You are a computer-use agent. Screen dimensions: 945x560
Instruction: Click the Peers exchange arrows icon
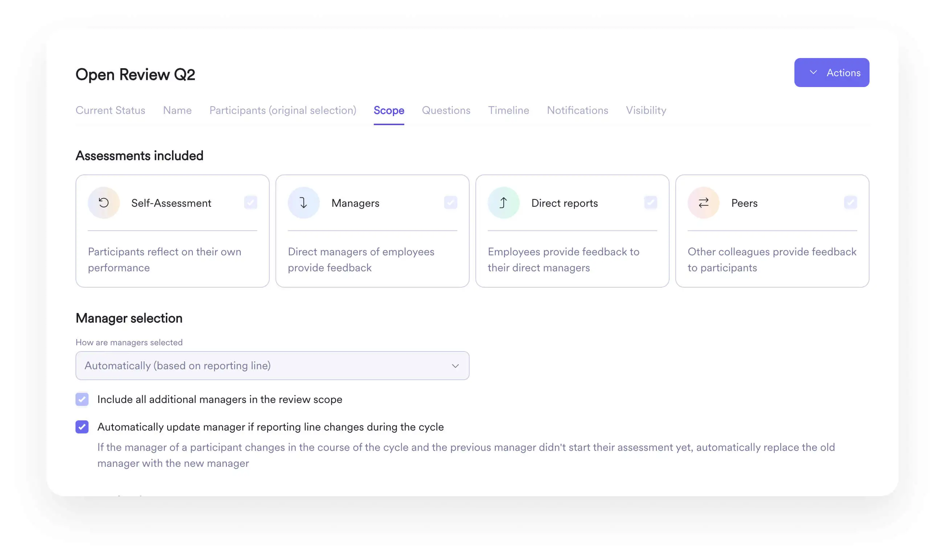(703, 203)
